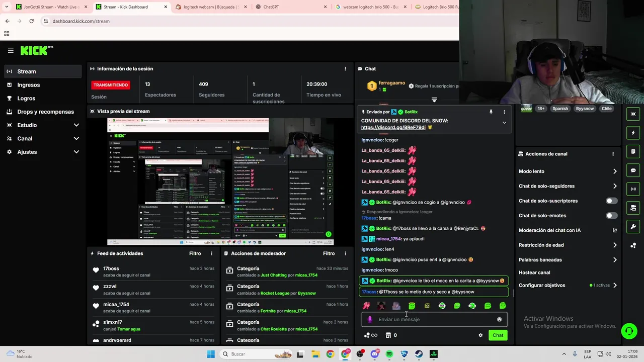Viewport: 644px width, 362px height.
Task: Open the discord.gg invite link
Action: pyautogui.click(x=393, y=128)
